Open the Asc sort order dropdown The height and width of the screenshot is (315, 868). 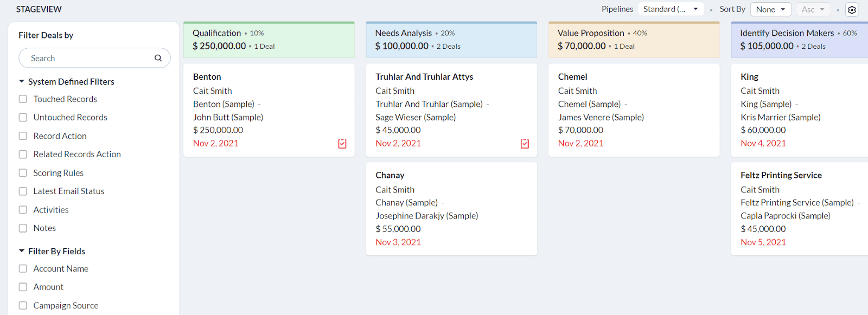tap(813, 9)
